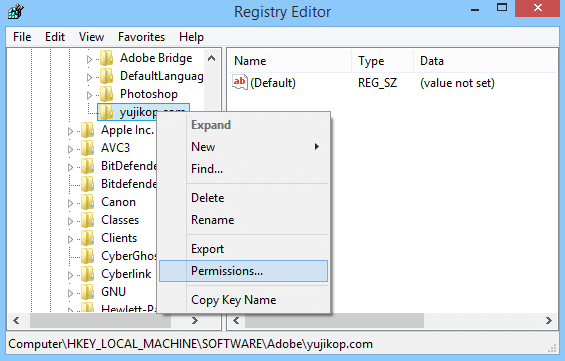Click the values pane horizontal scrollbar thumb
565x361 pixels.
[334, 320]
